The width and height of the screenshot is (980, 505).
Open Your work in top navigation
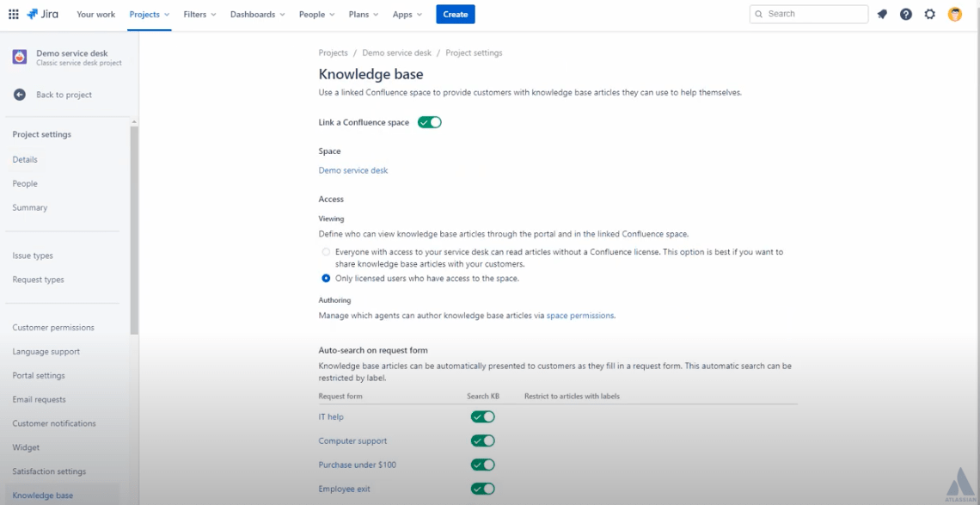[95, 14]
